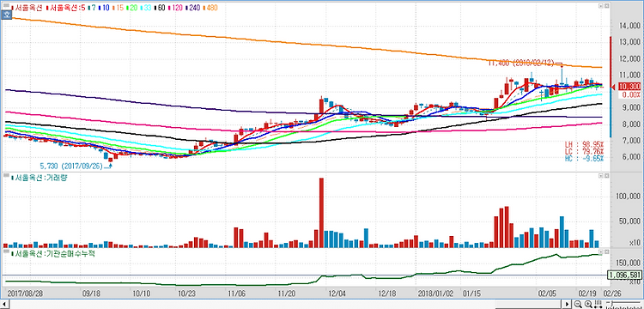The width and height of the screenshot is (644, 309).
Task: Click the 150,000 axis label in bottom panel
Action: click(x=628, y=264)
